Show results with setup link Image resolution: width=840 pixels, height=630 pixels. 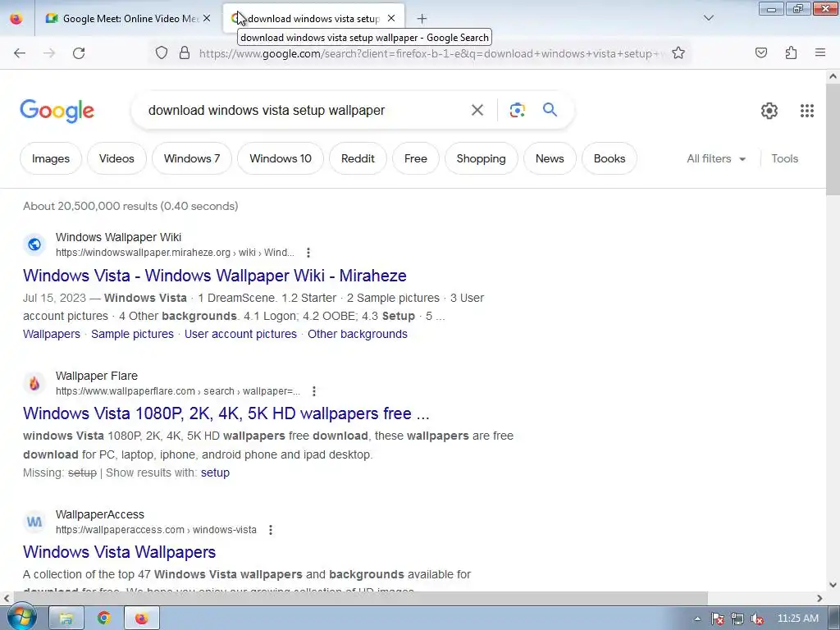pos(216,472)
